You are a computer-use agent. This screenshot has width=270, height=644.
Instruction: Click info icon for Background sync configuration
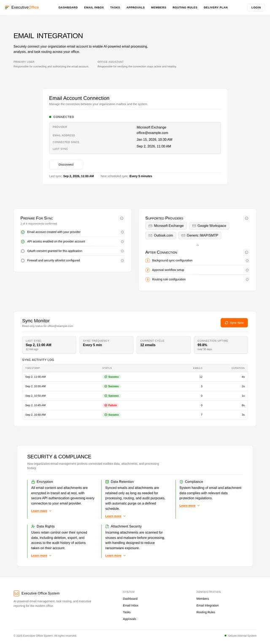tap(247, 260)
